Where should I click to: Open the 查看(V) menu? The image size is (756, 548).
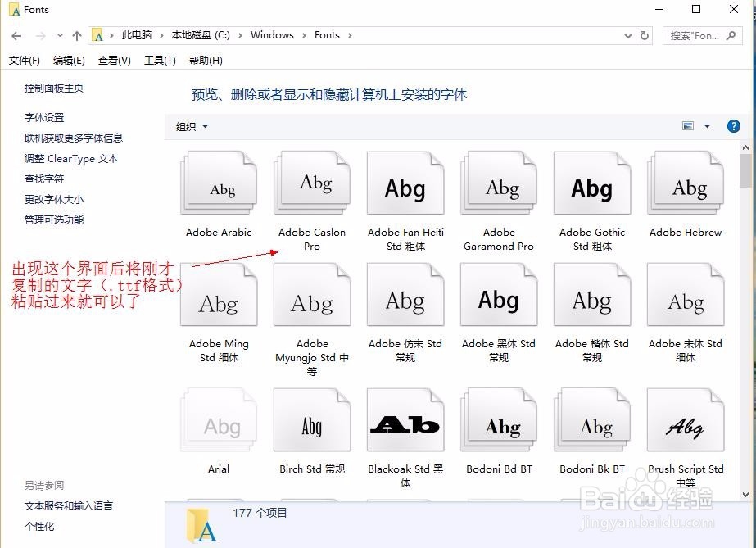(x=115, y=61)
